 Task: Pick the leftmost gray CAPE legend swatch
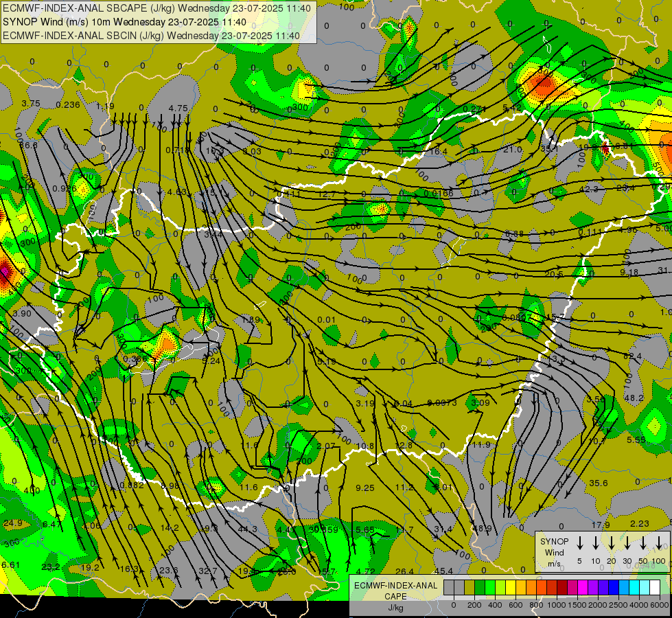pyautogui.click(x=449, y=588)
